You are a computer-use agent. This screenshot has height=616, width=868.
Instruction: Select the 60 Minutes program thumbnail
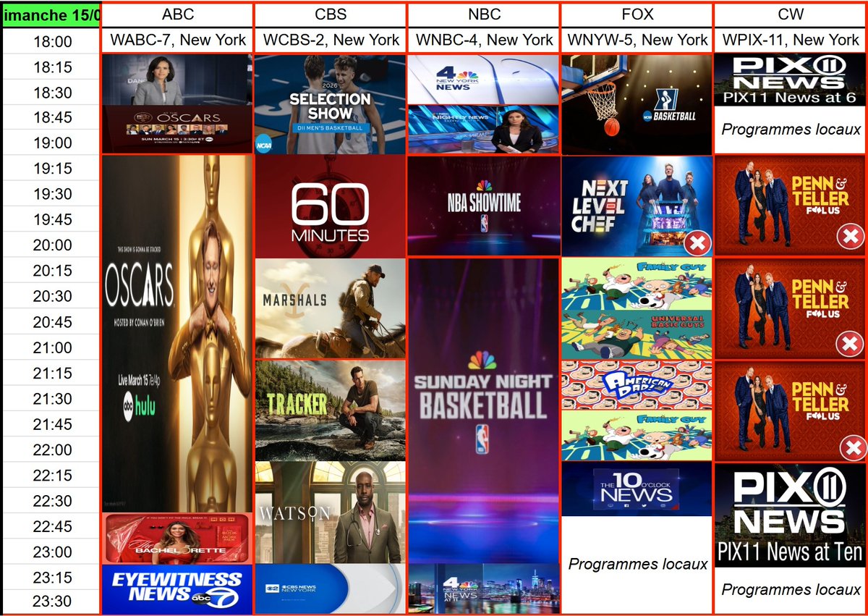(331, 206)
